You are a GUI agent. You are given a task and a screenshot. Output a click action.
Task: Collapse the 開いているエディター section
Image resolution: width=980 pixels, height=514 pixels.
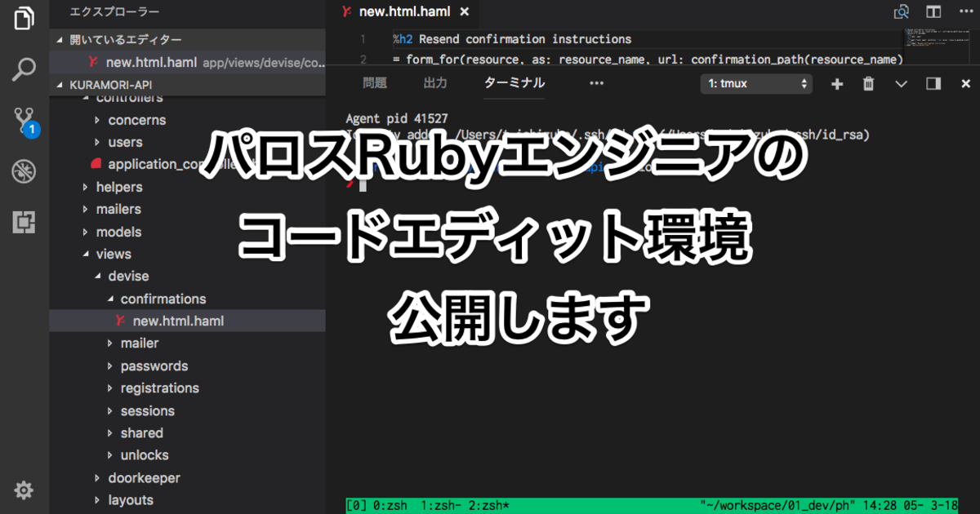pyautogui.click(x=187, y=40)
